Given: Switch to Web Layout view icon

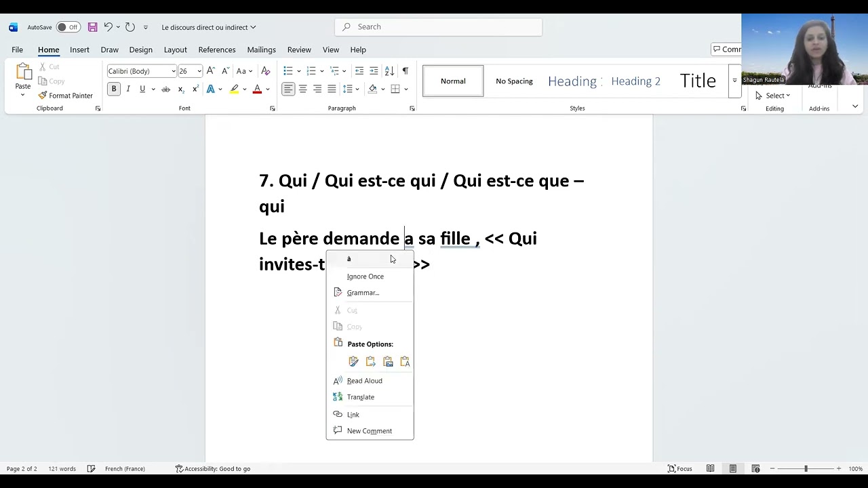Looking at the screenshot, I should [755, 468].
